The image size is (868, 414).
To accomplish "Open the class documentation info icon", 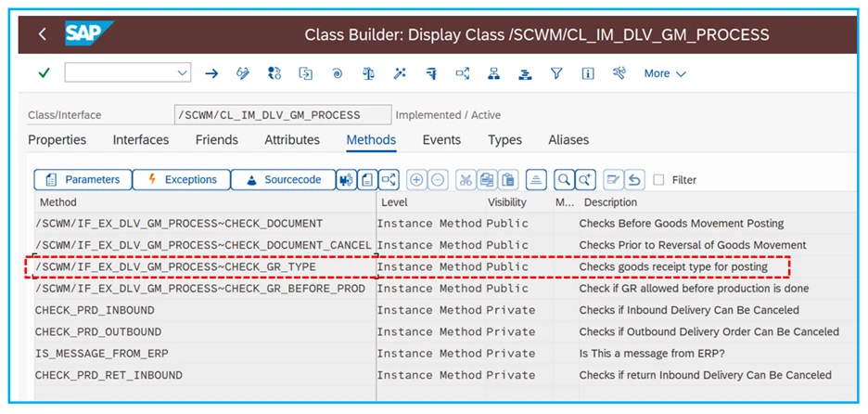I will coord(588,73).
